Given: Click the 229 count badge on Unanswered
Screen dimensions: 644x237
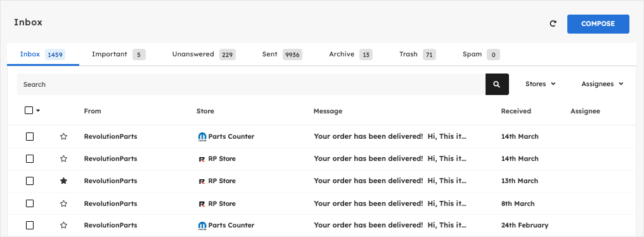Looking at the screenshot, I should pyautogui.click(x=227, y=54).
